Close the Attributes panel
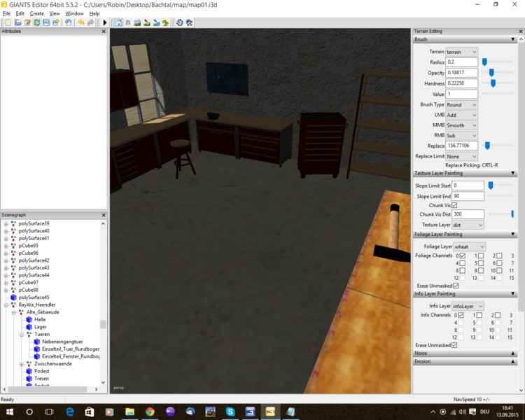Viewport: 525px width, 420px height. click(104, 31)
